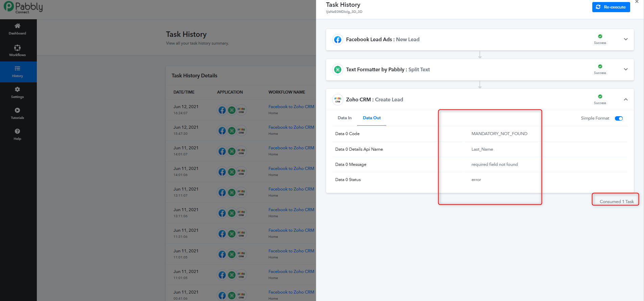
Task: Open Facebook to Zoho CRM link at 11:31:06
Action: click(x=291, y=230)
